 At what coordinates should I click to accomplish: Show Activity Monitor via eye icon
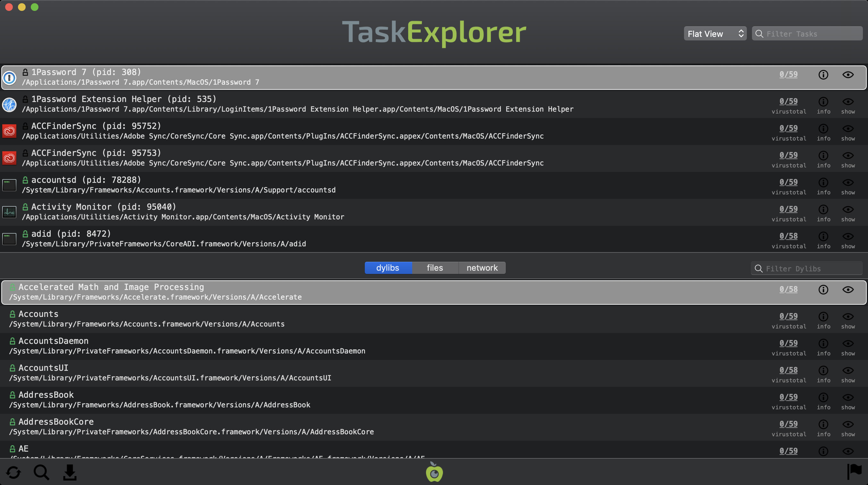pos(848,209)
